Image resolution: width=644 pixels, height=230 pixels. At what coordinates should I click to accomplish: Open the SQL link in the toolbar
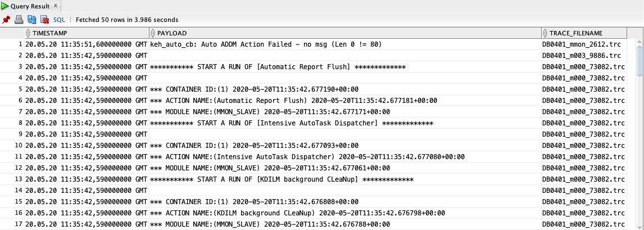[x=59, y=19]
